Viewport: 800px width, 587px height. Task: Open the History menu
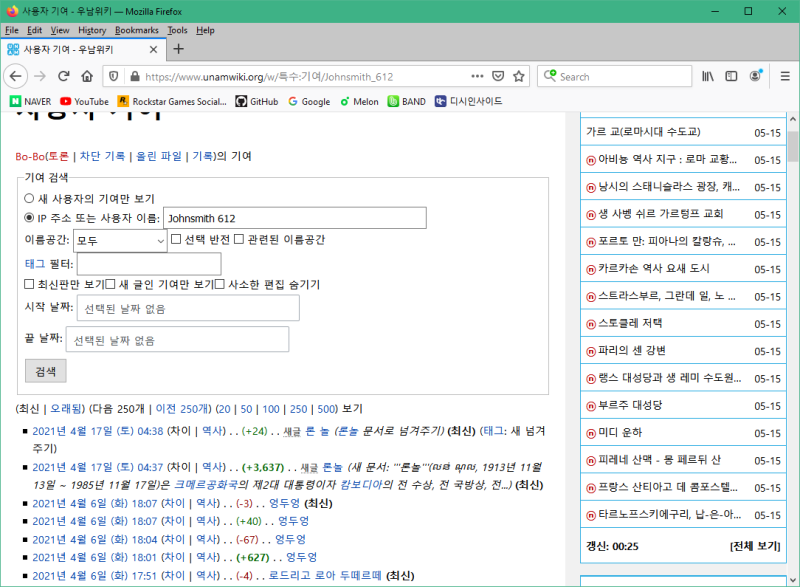(92, 30)
